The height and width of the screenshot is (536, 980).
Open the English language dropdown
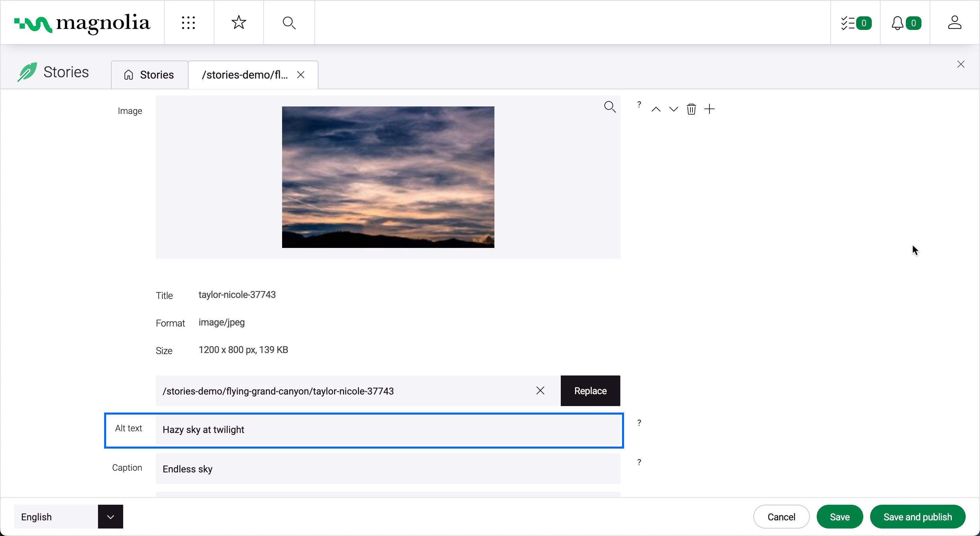point(68,517)
